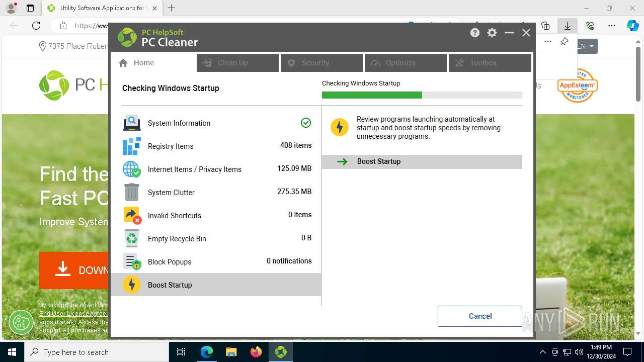Click AppEsteem monitored badge on webpage

[577, 85]
